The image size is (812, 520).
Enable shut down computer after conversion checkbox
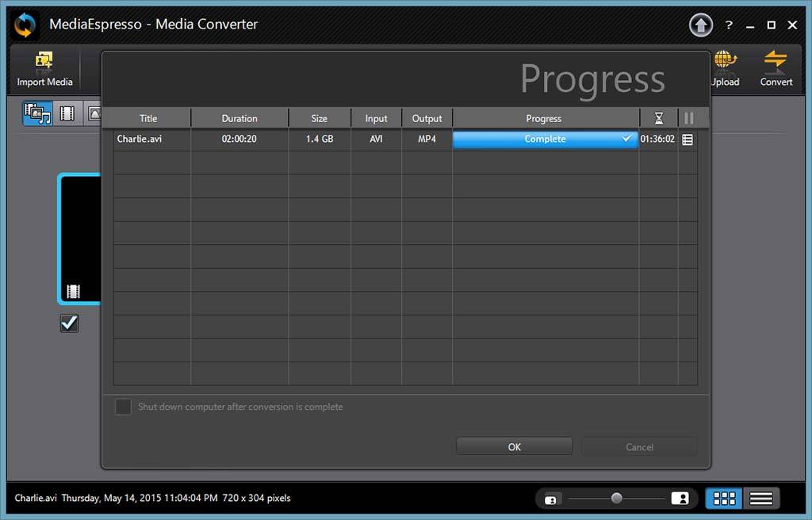[123, 407]
